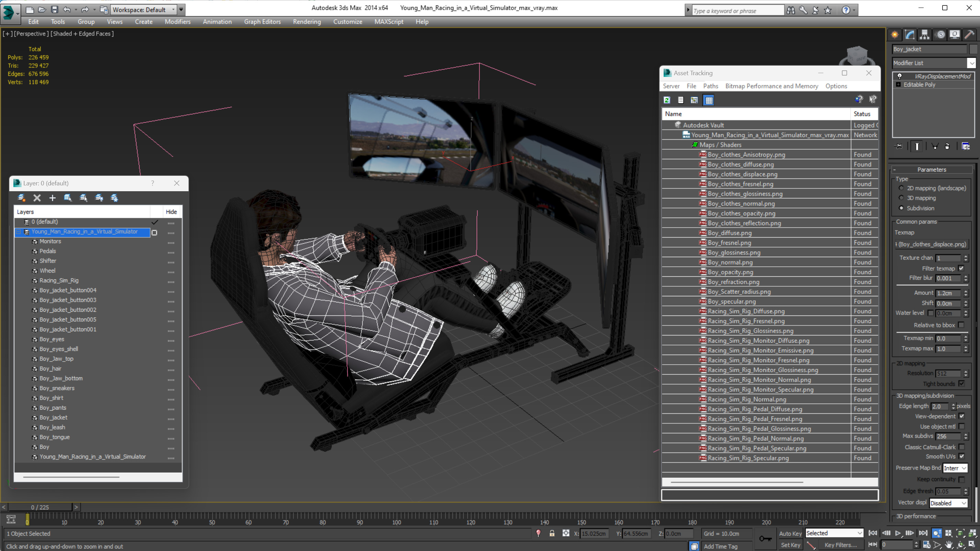Screen dimensions: 980x551
Task: Open undo history dropdown arrow
Action: (x=76, y=10)
